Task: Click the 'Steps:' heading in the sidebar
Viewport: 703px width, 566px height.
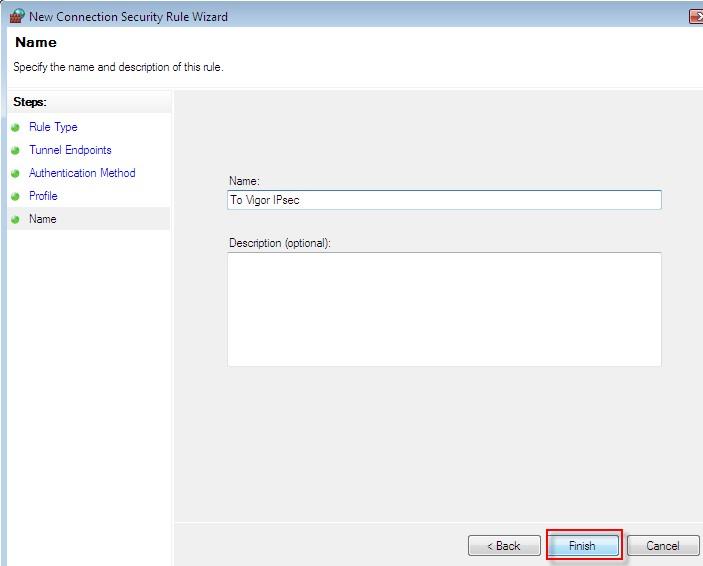Action: pos(30,102)
